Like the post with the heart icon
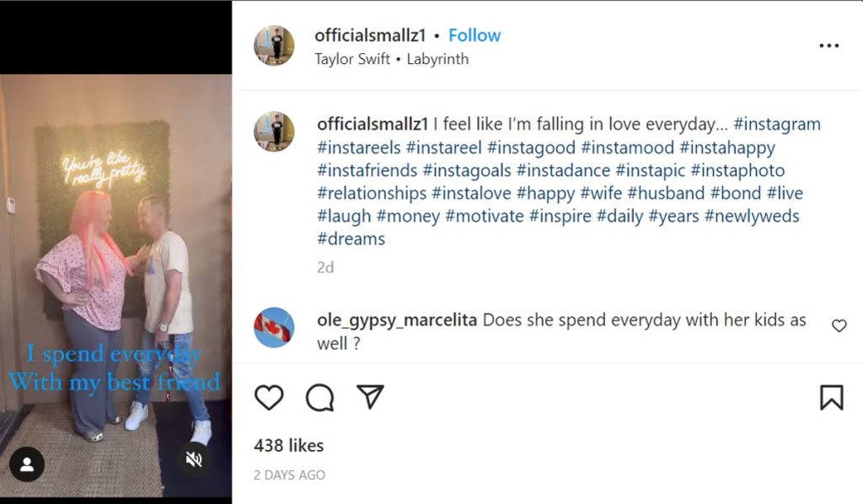Viewport: 863px width, 504px height. 269,397
